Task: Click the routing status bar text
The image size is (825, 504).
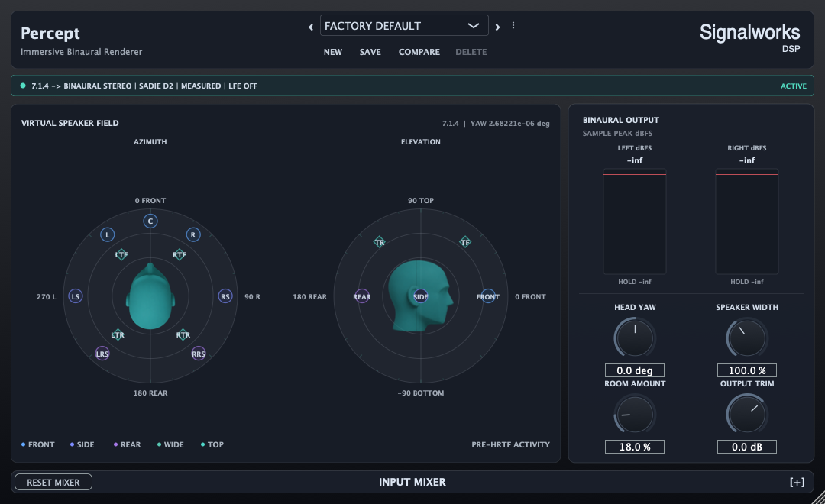Action: (144, 86)
